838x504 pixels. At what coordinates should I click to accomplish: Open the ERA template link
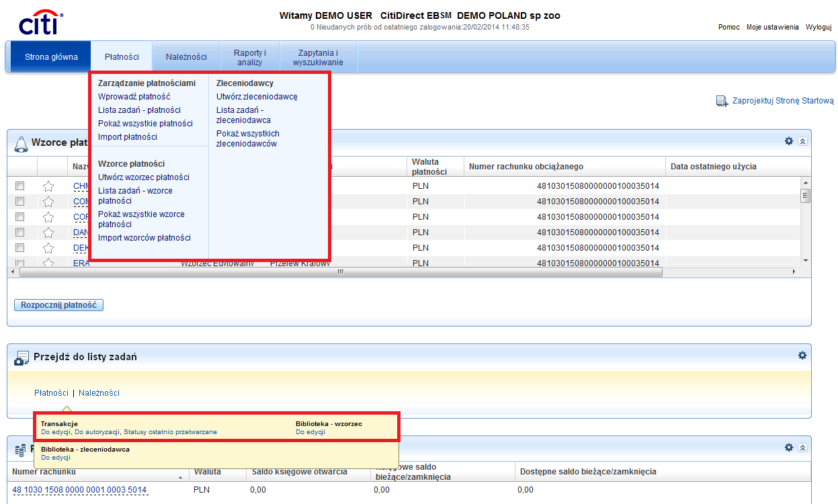pos(81,263)
